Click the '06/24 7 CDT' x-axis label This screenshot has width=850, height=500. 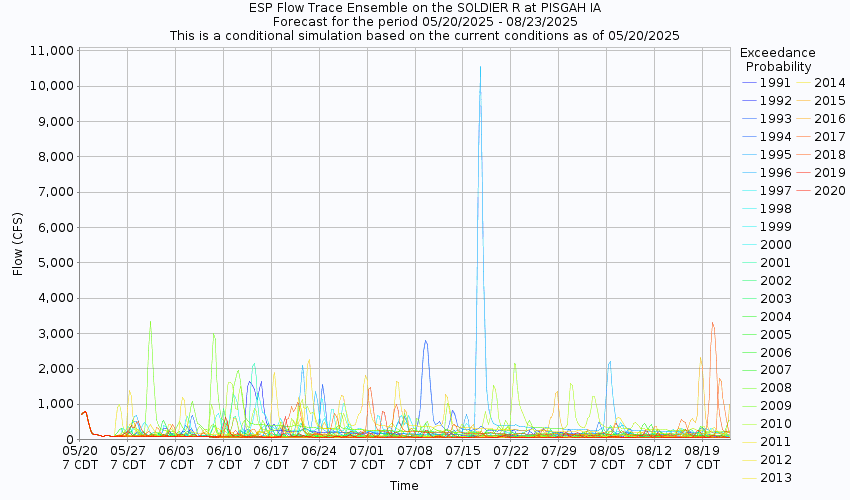point(319,458)
